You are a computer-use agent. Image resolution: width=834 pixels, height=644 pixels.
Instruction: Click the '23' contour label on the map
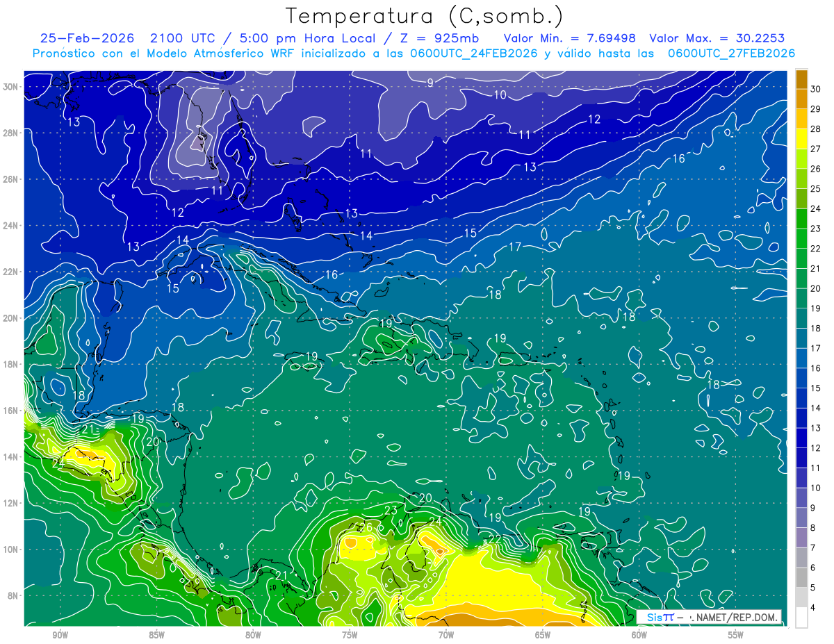[x=391, y=511]
